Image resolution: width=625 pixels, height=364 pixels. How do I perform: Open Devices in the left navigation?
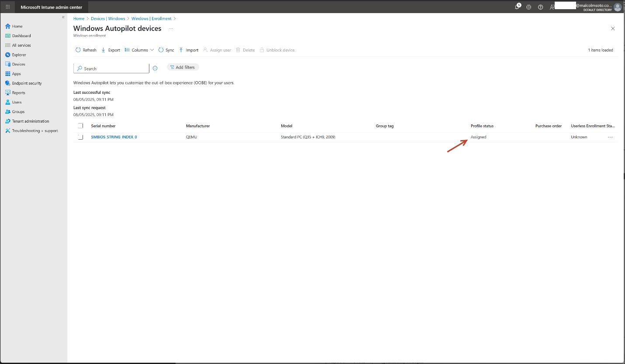[18, 64]
